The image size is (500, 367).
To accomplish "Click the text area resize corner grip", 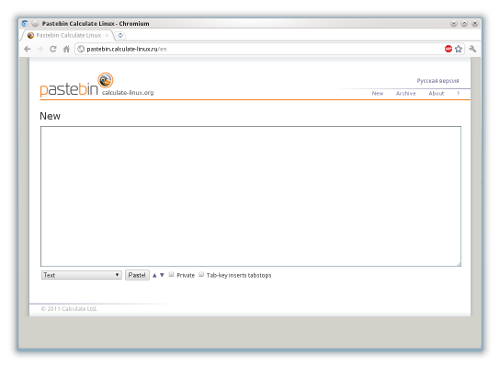I will pos(459,264).
